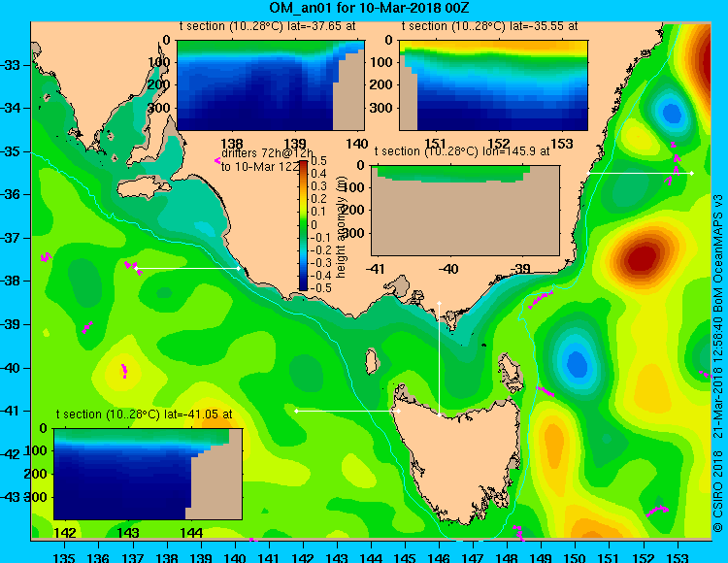Image resolution: width=728 pixels, height=563 pixels.
Task: Click the -39 latitude label on the left axis
Action: 11,324
